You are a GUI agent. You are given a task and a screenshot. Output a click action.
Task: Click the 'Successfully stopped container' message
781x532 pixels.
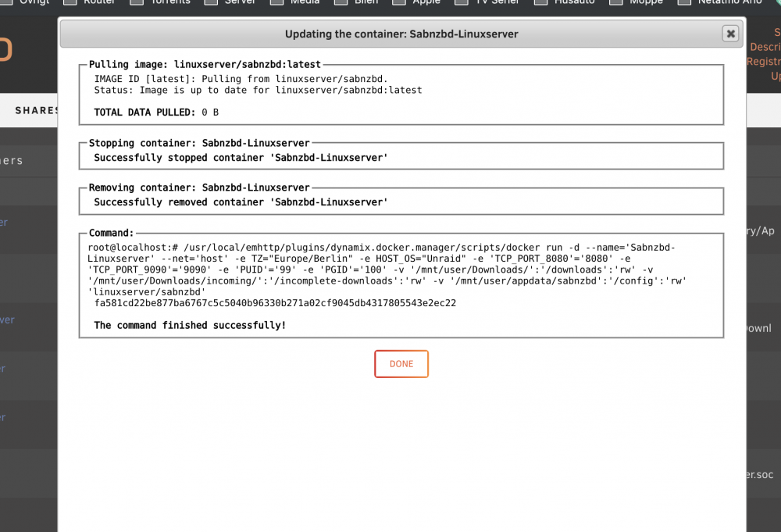tap(241, 157)
